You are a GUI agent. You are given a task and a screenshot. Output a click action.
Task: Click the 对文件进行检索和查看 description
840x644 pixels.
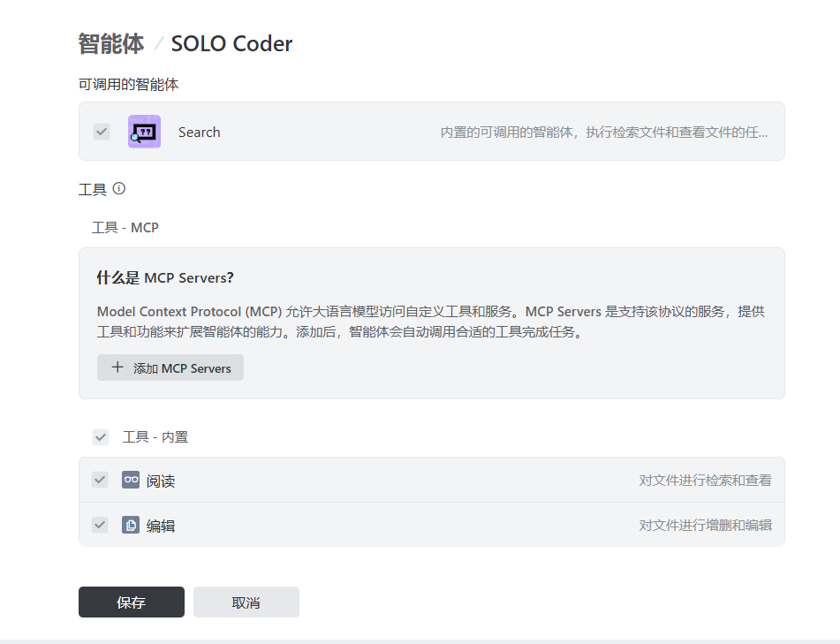[705, 481]
